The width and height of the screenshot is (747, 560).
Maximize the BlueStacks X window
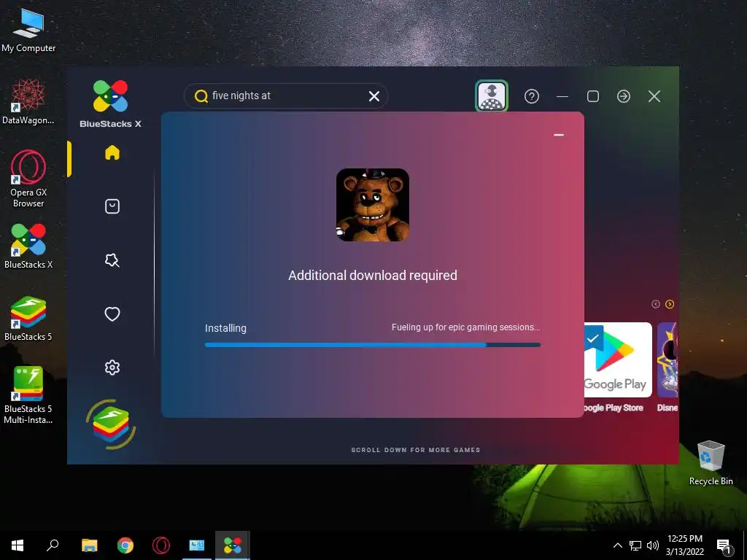593,96
